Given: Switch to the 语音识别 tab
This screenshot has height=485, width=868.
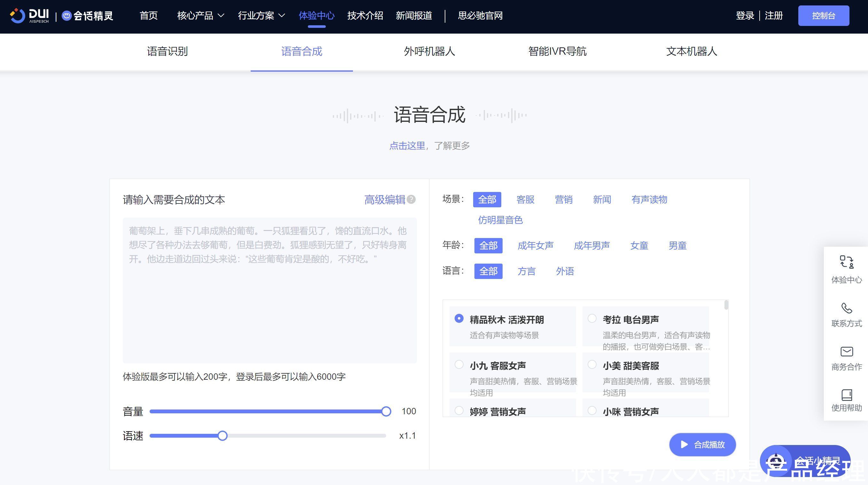Looking at the screenshot, I should (167, 51).
